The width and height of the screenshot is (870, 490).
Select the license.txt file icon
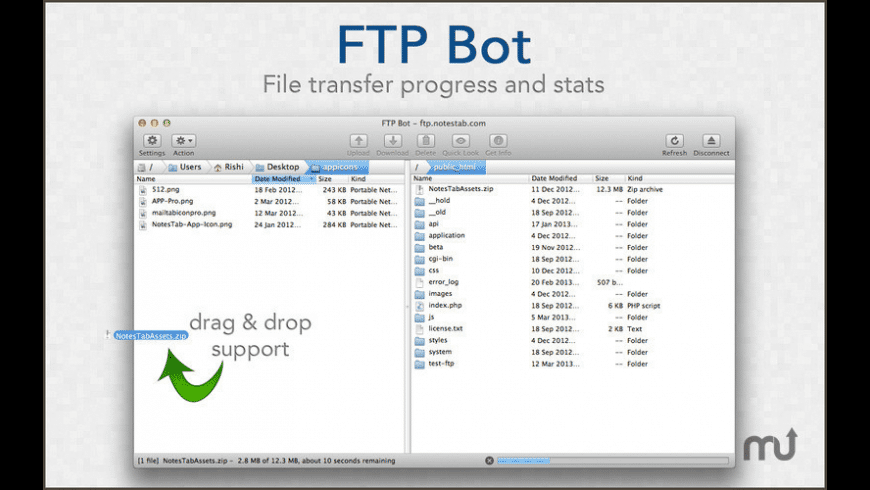pos(419,329)
